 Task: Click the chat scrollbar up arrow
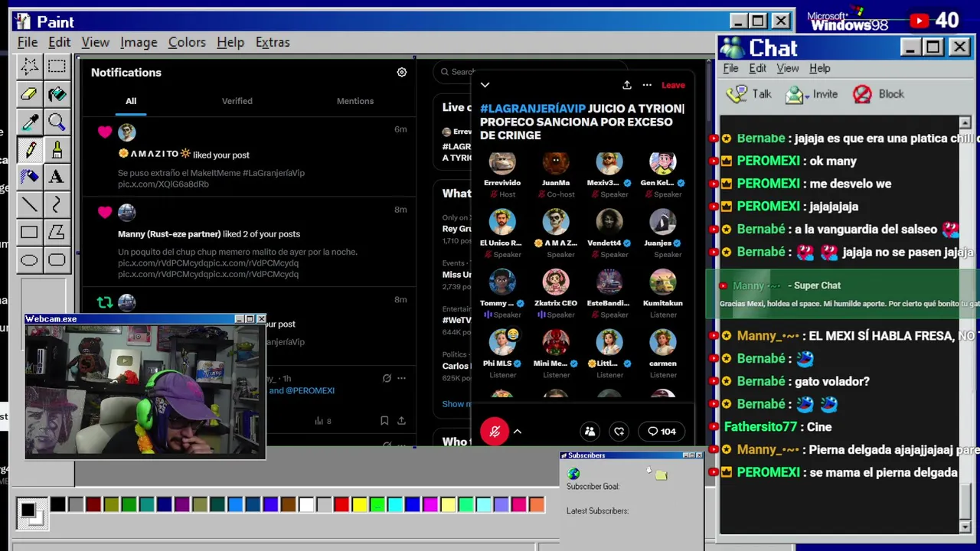(965, 122)
